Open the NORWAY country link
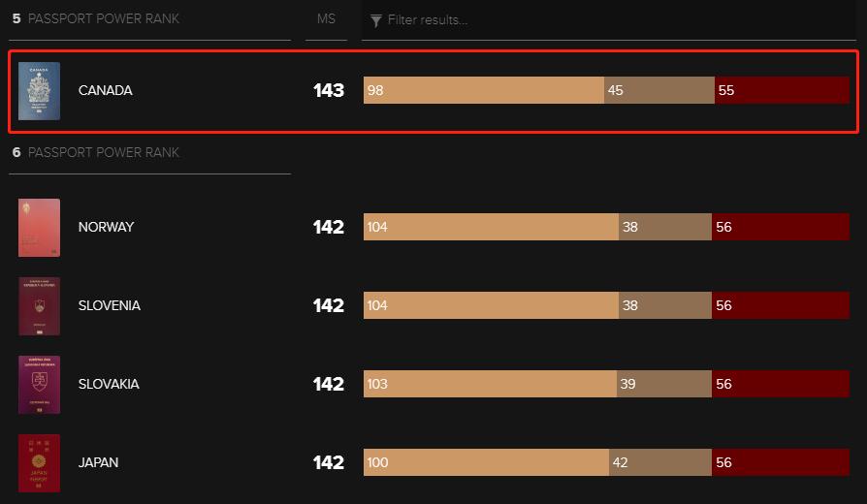Image resolution: width=867 pixels, height=504 pixels. [x=106, y=228]
